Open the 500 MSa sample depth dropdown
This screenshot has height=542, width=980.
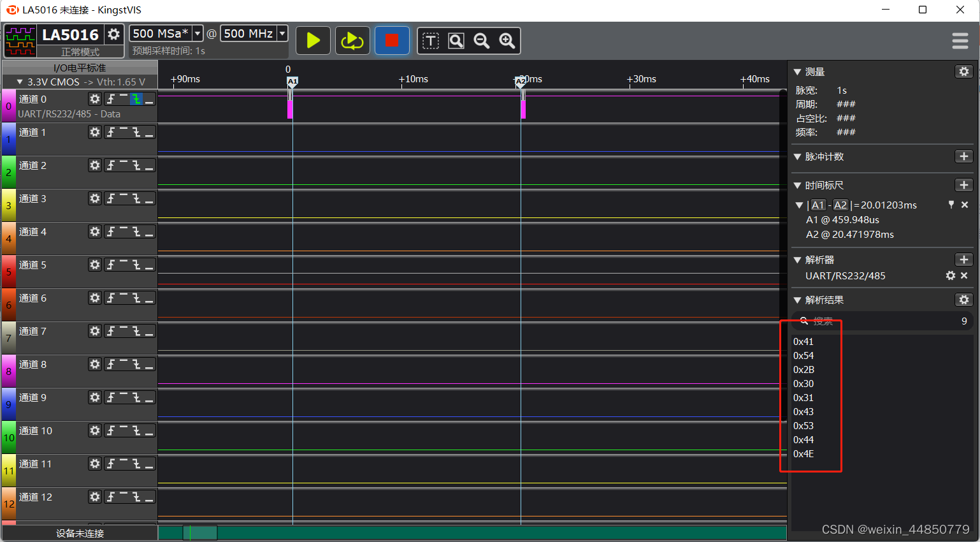(x=198, y=33)
